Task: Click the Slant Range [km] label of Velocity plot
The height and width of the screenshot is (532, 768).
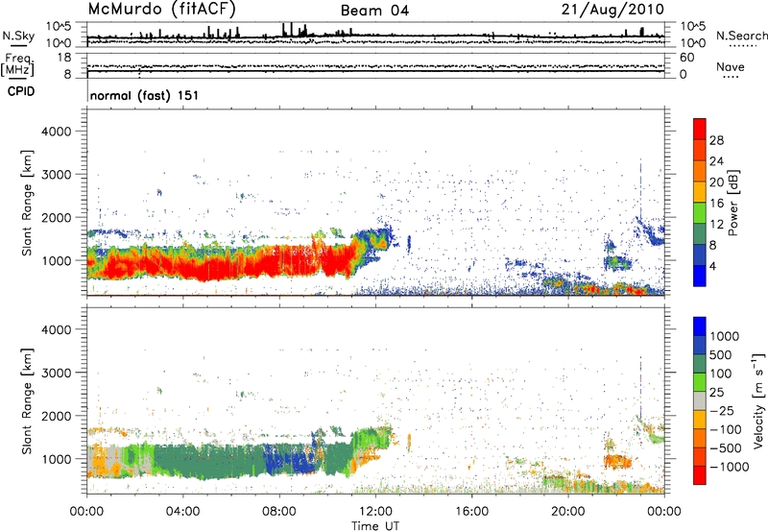Action: coord(27,400)
